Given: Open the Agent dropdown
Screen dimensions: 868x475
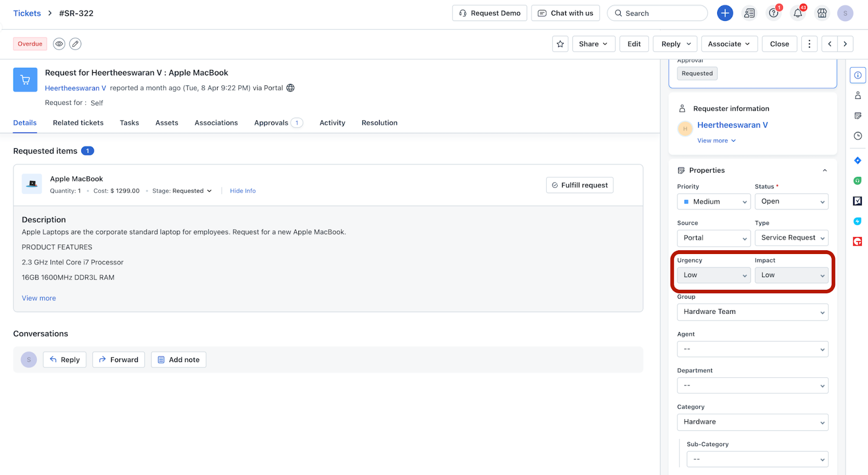Looking at the screenshot, I should [752, 349].
